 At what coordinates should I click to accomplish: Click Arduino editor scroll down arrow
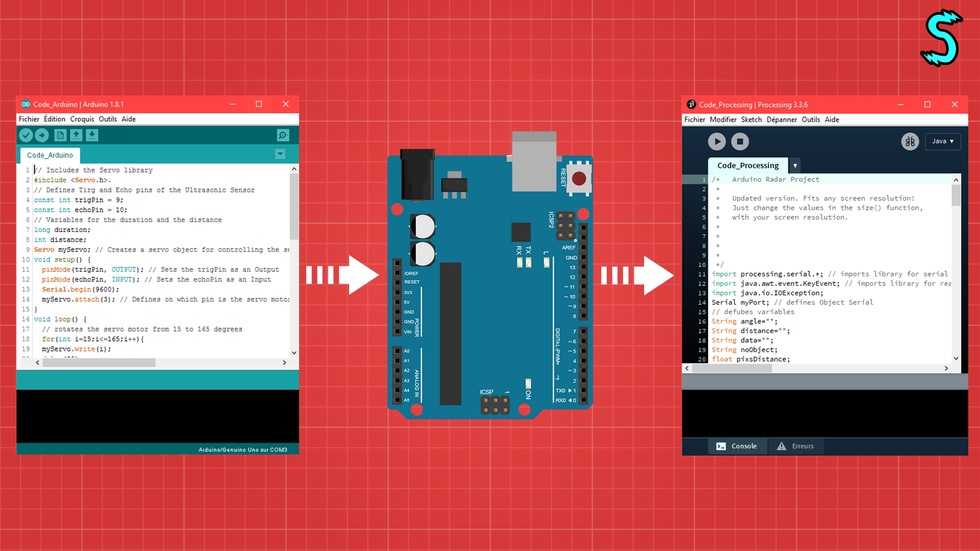point(294,353)
